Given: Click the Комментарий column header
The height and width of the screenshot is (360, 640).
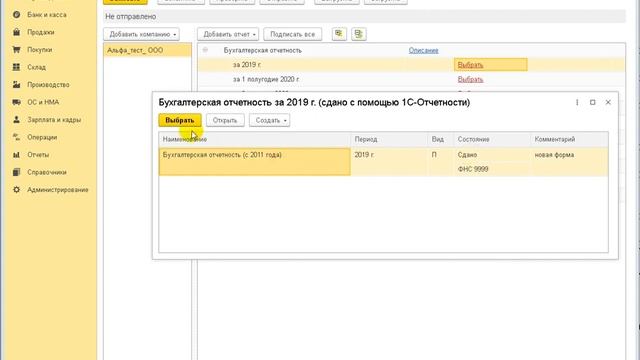Looking at the screenshot, I should click(569, 139).
